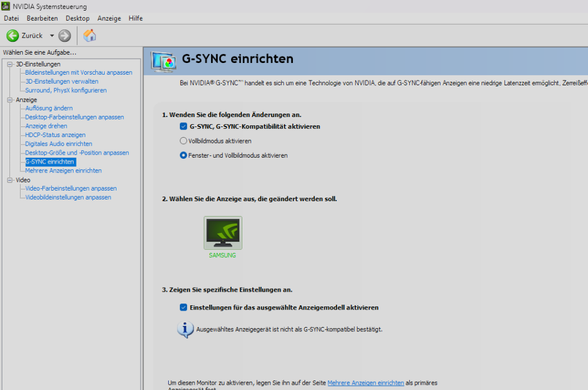This screenshot has height=390, width=588.
Task: Click the blue info icon
Action: click(185, 329)
